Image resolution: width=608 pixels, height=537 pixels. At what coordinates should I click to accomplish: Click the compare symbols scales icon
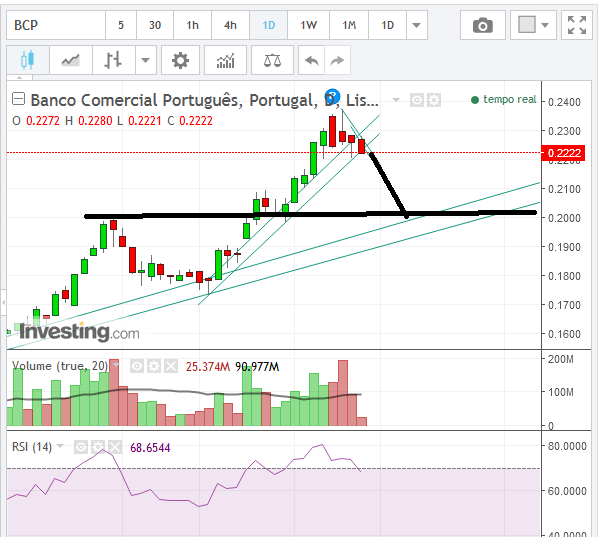pyautogui.click(x=272, y=60)
